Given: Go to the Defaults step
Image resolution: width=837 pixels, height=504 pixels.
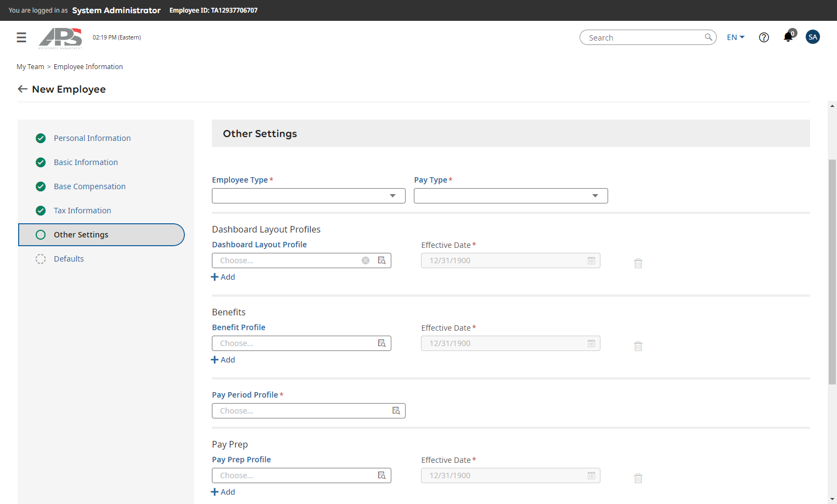Looking at the screenshot, I should point(69,259).
